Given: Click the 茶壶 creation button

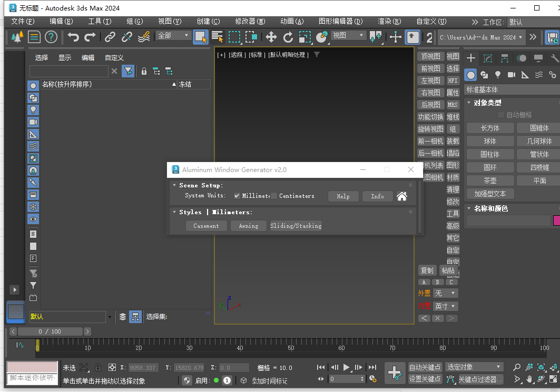Looking at the screenshot, I should [x=490, y=180].
